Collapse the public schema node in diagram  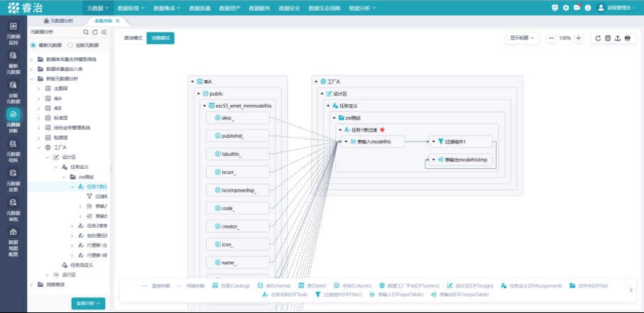[198, 94]
